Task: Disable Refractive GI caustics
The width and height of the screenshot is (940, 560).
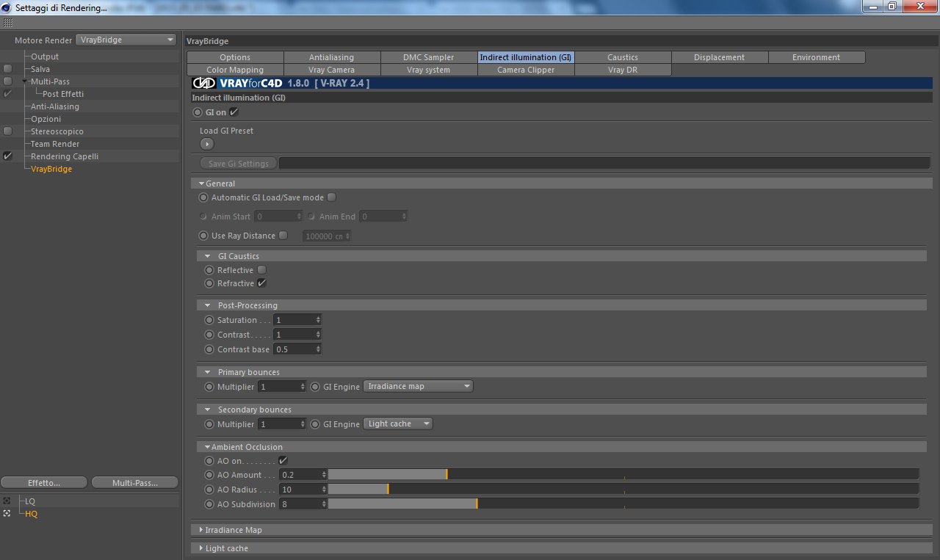Action: coord(261,283)
